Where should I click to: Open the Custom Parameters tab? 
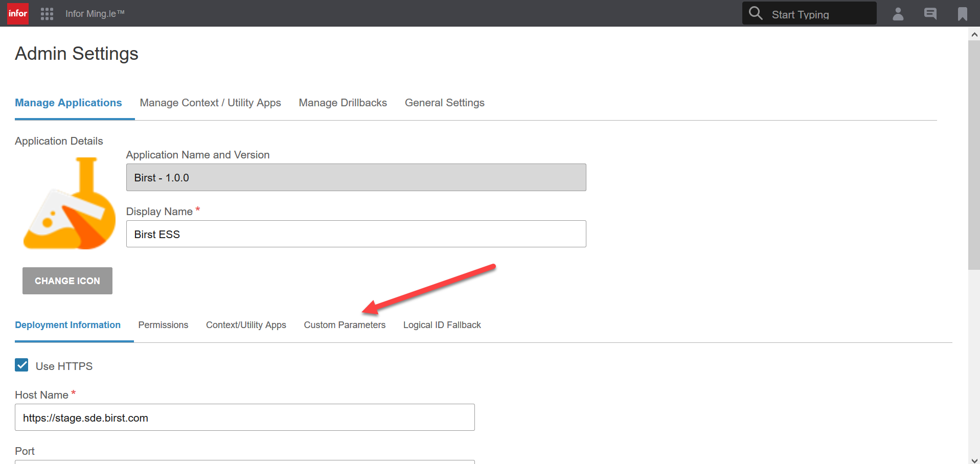(x=345, y=325)
